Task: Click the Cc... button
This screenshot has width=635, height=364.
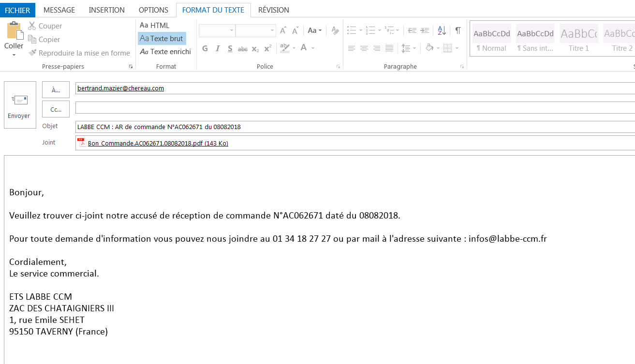Action: pos(56,109)
